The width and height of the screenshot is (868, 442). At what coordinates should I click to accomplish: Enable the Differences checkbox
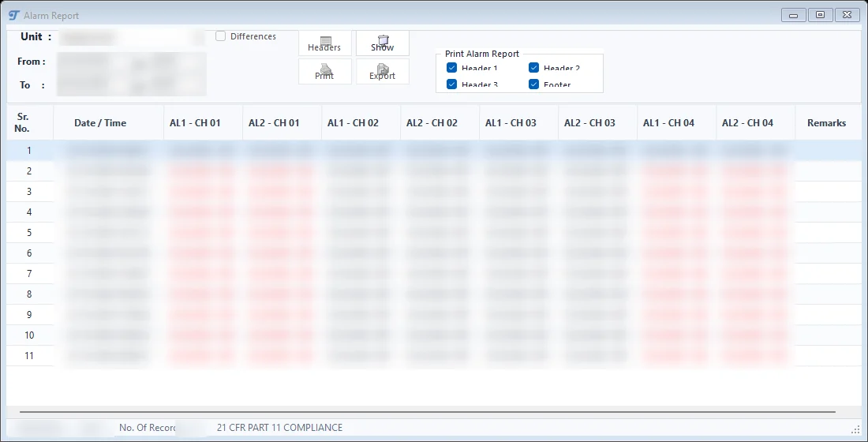point(220,36)
